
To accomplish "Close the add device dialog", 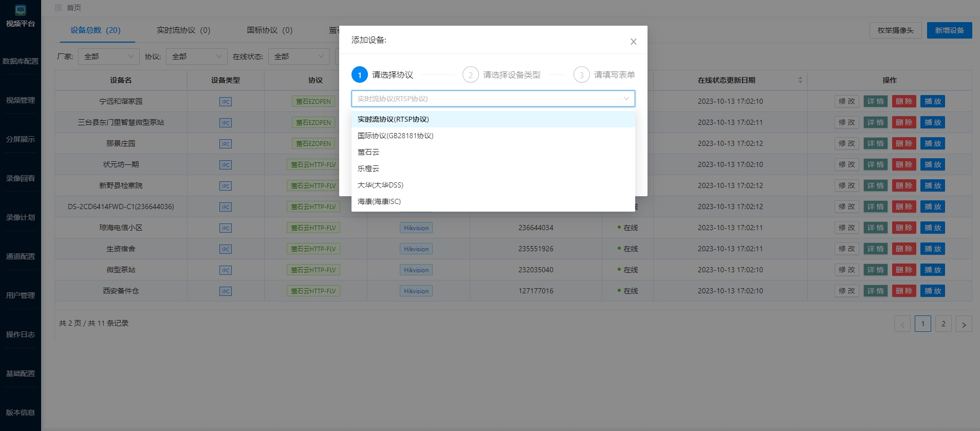I will pos(633,42).
